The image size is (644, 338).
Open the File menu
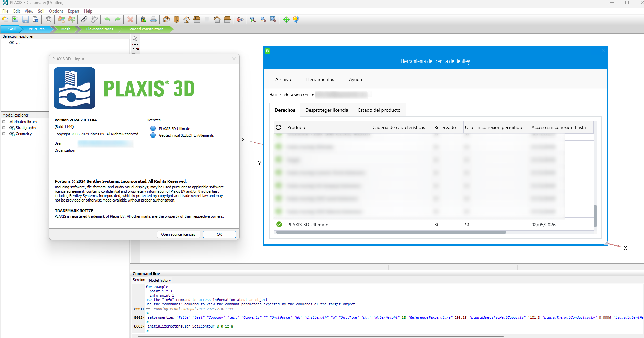pos(5,11)
